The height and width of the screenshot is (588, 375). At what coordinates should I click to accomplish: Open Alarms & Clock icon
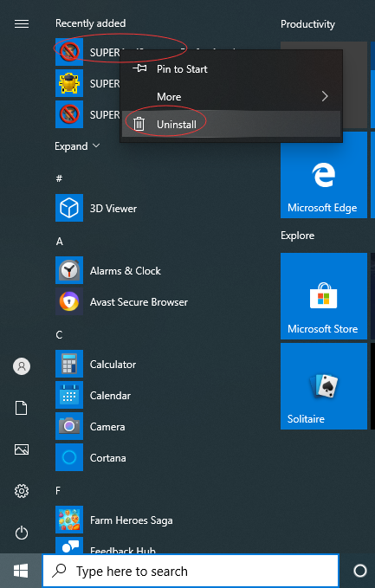point(69,270)
